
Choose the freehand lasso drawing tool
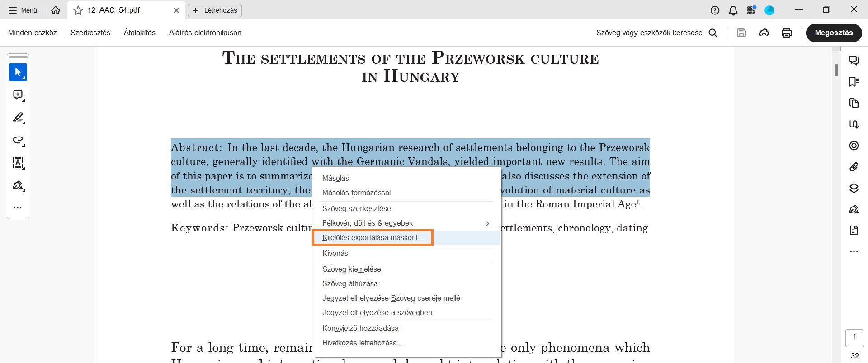point(18,140)
